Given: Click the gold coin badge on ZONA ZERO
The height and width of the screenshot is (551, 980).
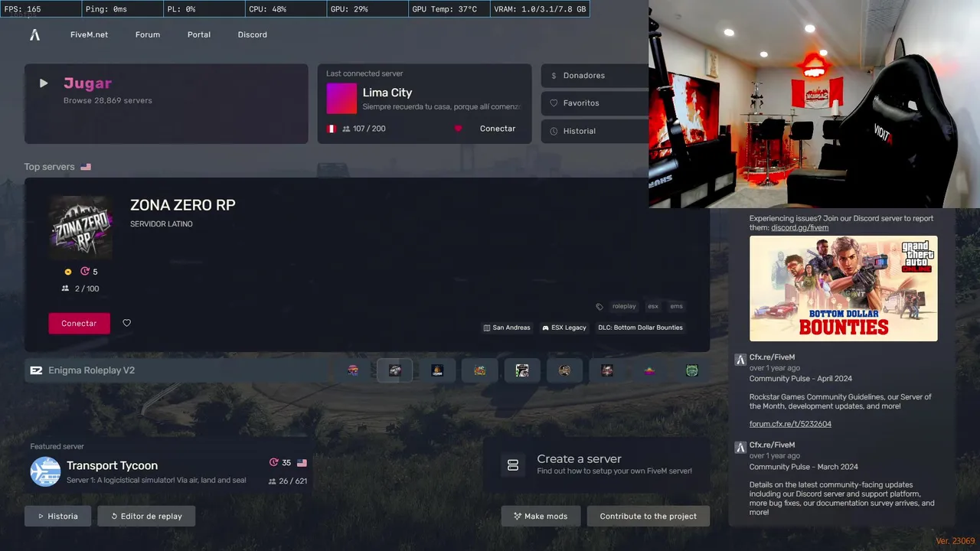Looking at the screenshot, I should [x=68, y=272].
